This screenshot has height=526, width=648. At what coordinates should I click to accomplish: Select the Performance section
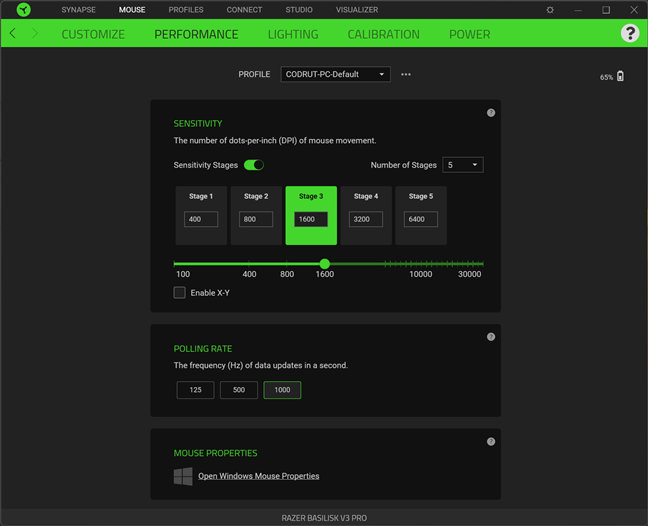click(196, 34)
